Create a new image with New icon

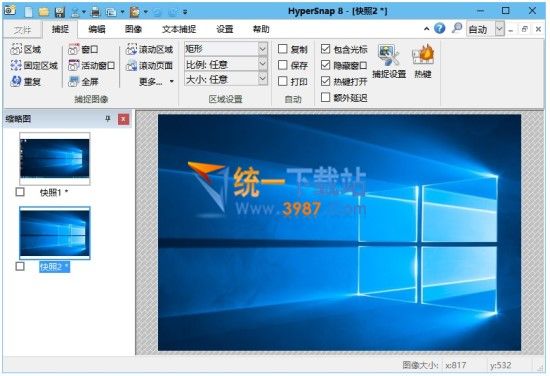point(29,12)
